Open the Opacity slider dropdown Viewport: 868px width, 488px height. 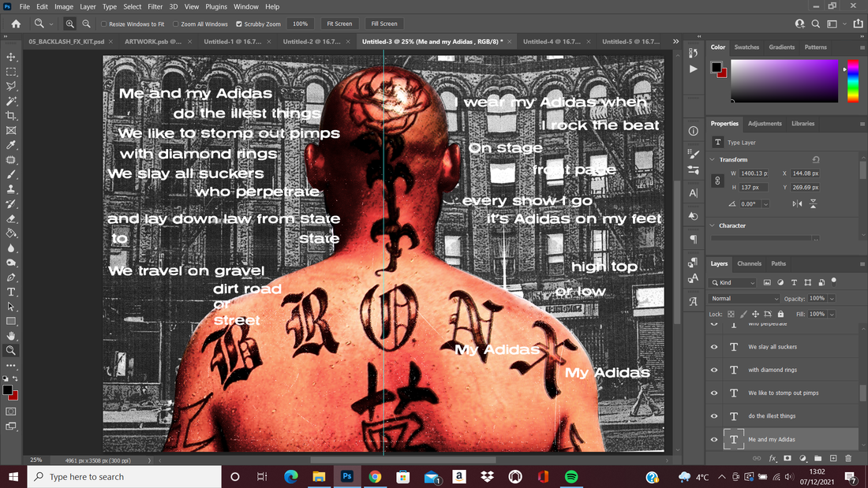[832, 299]
